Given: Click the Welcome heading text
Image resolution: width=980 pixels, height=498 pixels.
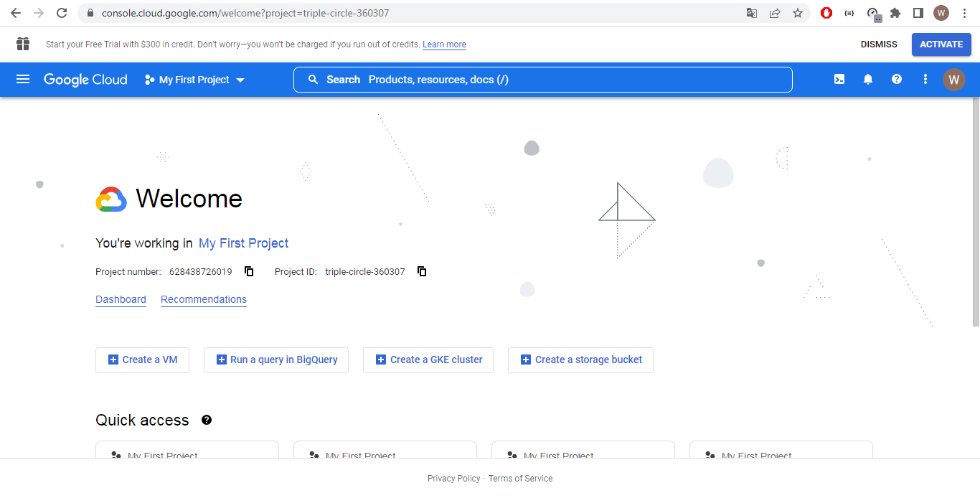Looking at the screenshot, I should pyautogui.click(x=189, y=199).
